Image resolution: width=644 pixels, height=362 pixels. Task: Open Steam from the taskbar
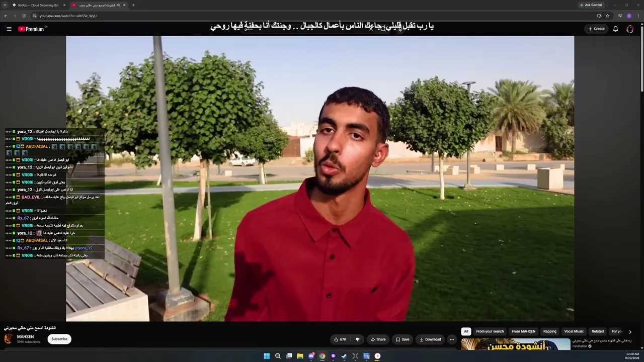tap(344, 356)
